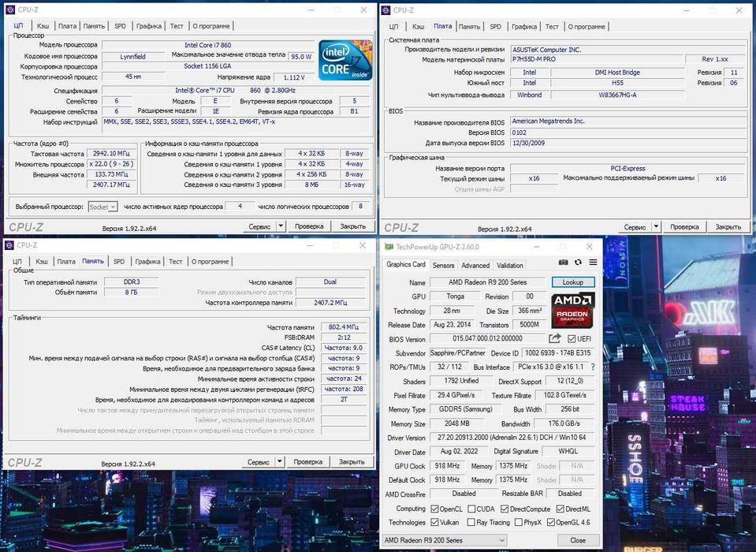This screenshot has width=756, height=552.
Task: Click the American Megatrends Inc. BIOS vendor
Action: 628,121
